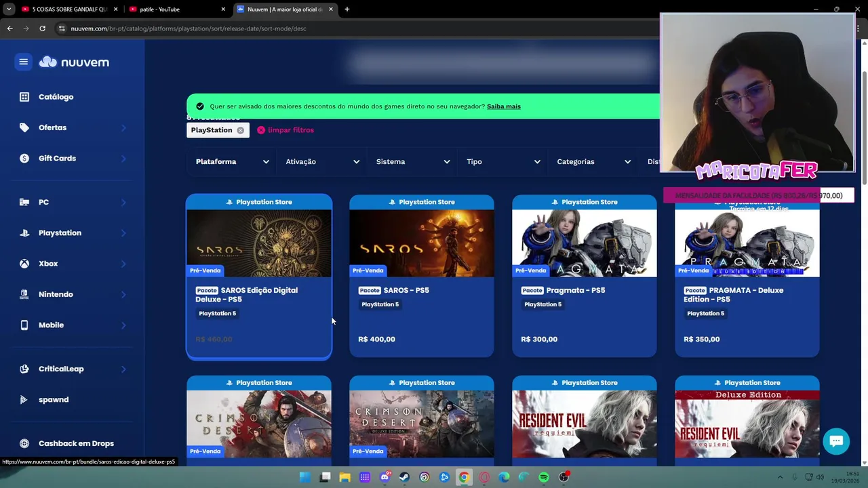Expand the Mobile submenu chevron
Viewport: 868px width, 488px height.
tap(123, 325)
